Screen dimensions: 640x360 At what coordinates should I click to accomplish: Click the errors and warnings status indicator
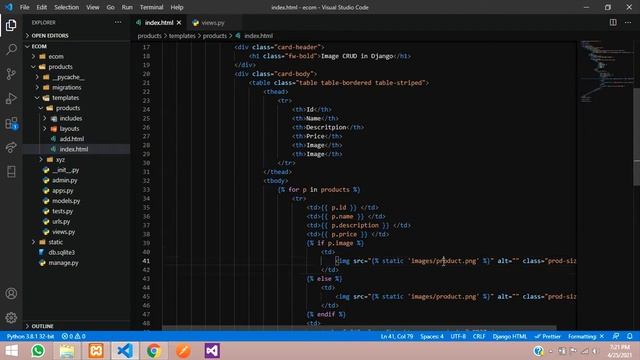(73, 336)
